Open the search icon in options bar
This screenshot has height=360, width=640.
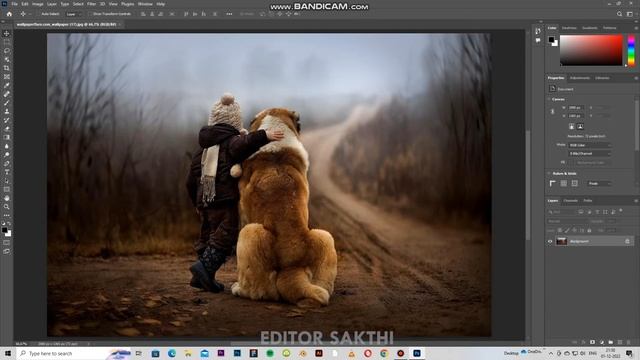[619, 14]
